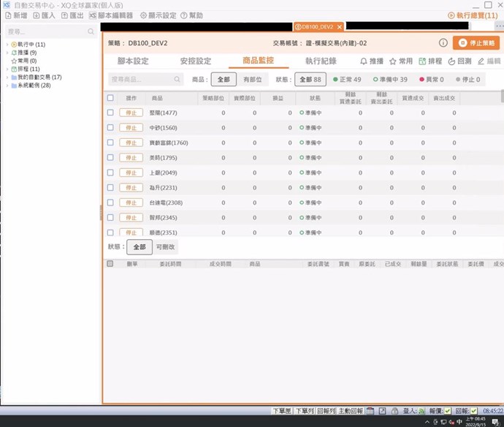Click the volume icon in system tray

pyautogui.click(x=451, y=422)
